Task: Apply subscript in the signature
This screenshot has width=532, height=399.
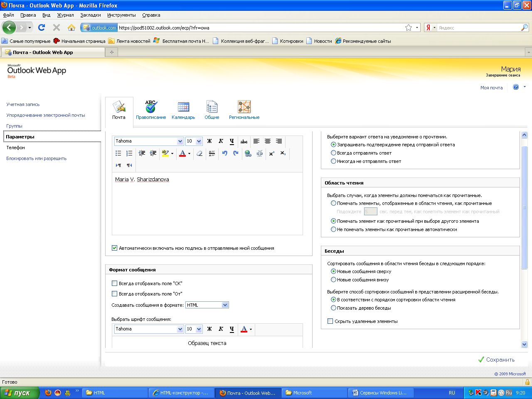Action: (x=283, y=153)
